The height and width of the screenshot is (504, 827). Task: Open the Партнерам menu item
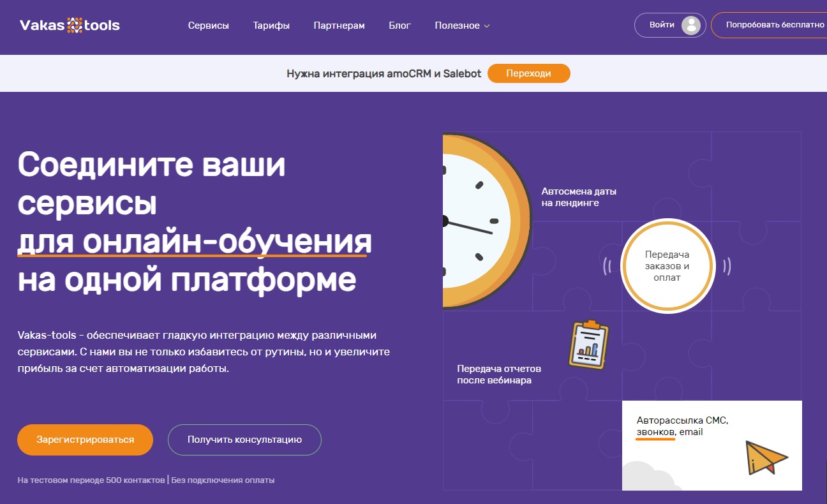click(x=339, y=26)
